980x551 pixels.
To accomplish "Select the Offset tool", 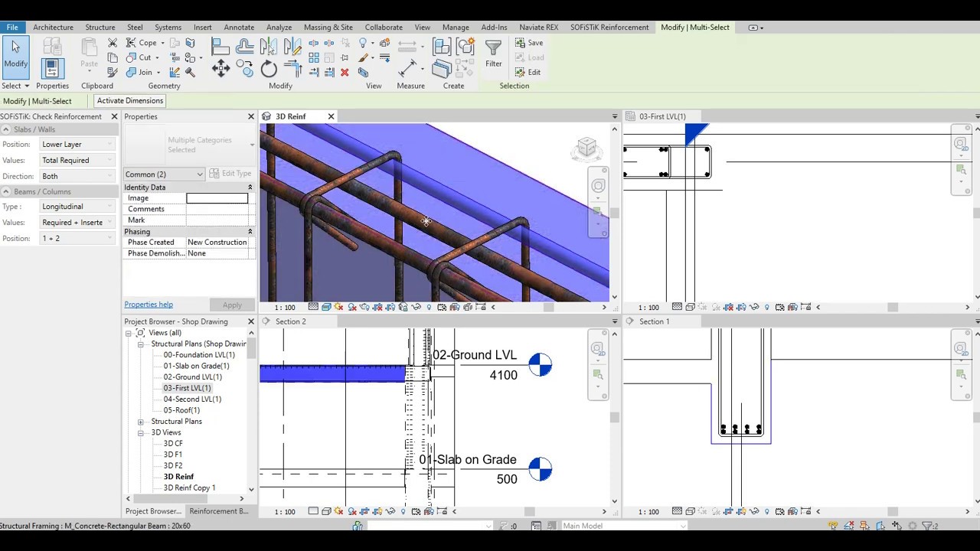I will pos(245,45).
